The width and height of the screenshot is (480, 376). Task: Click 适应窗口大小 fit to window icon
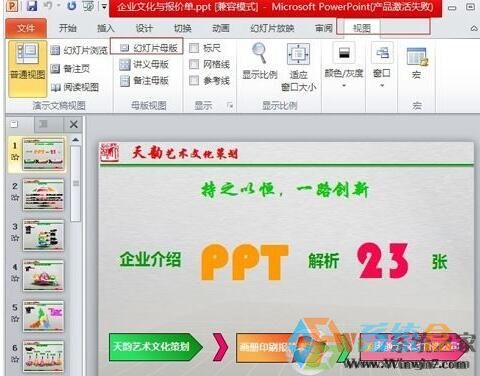(299, 54)
